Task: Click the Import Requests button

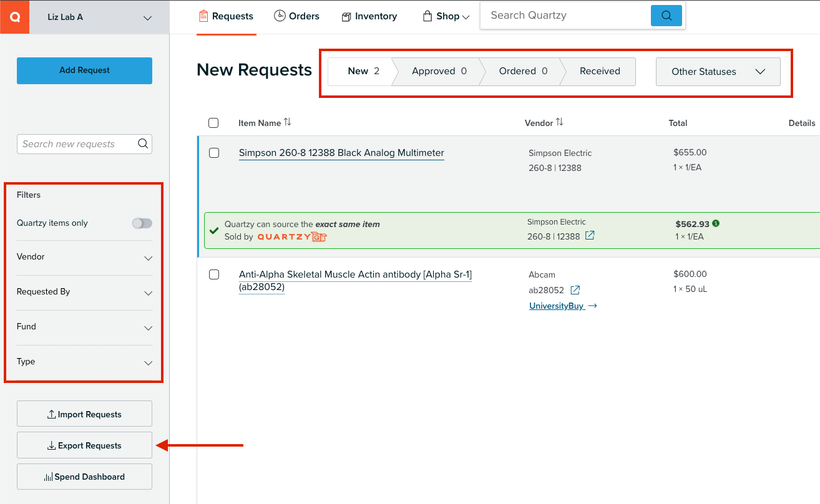Action: pos(84,414)
